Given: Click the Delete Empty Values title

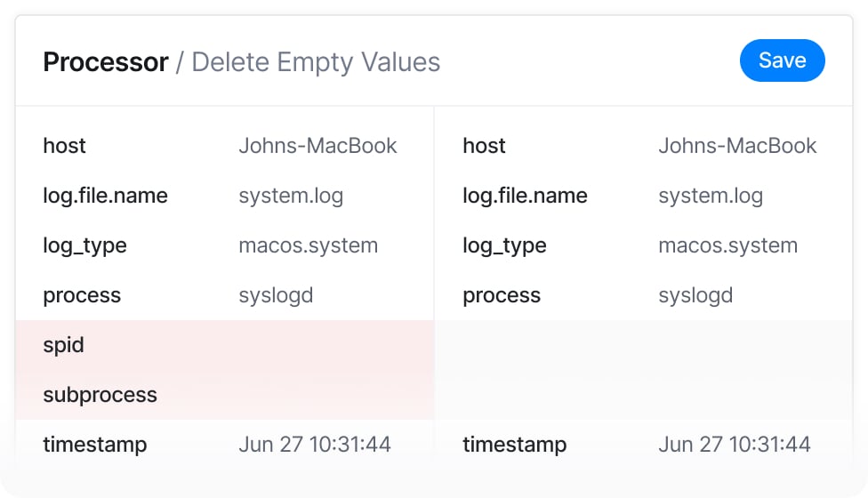Looking at the screenshot, I should (x=316, y=62).
